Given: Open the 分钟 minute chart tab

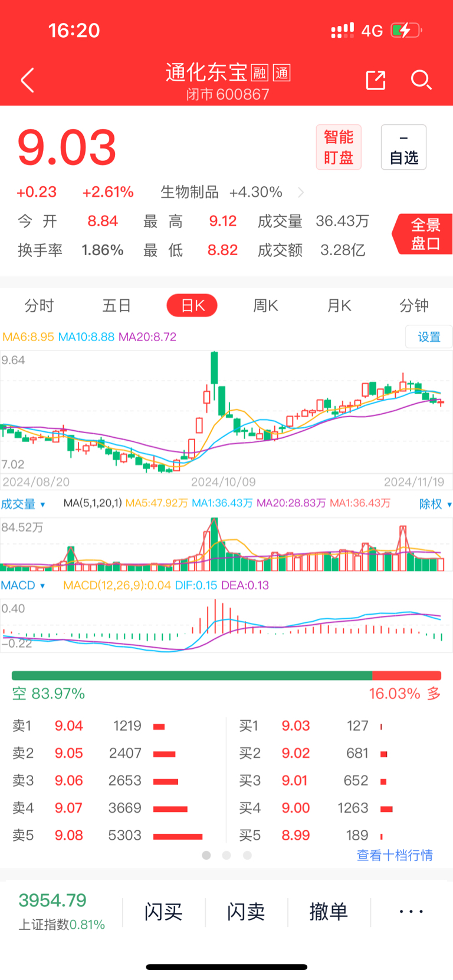Looking at the screenshot, I should point(414,306).
